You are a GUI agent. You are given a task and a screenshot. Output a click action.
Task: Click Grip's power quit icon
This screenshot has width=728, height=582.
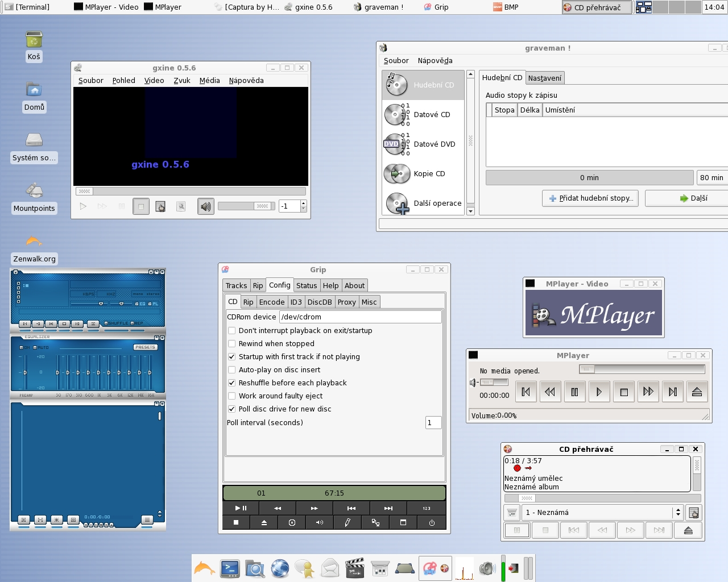click(432, 522)
